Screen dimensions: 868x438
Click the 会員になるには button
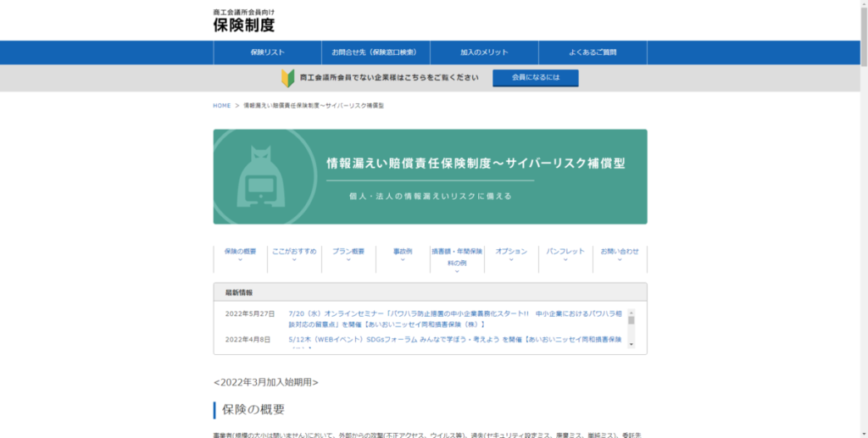coord(536,78)
